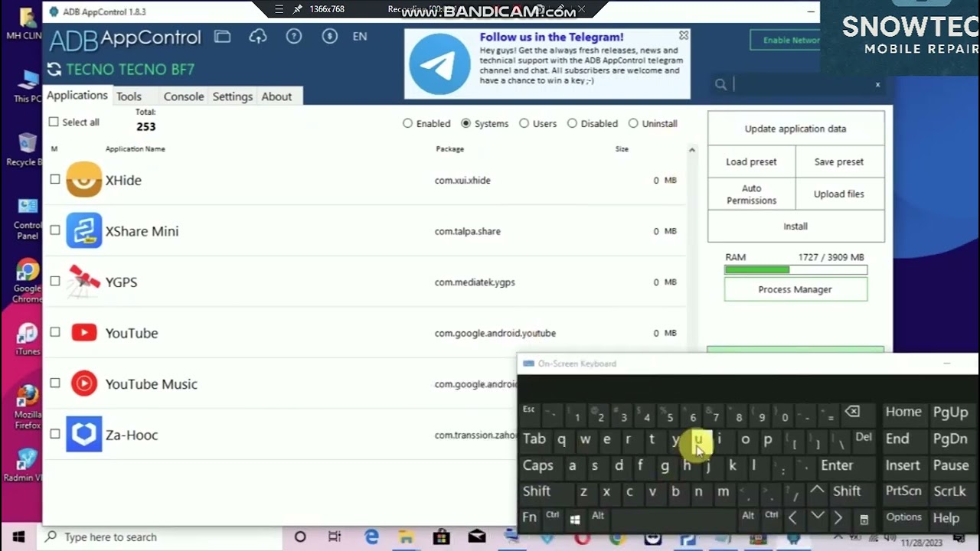Click the XHide app icon

[83, 180]
